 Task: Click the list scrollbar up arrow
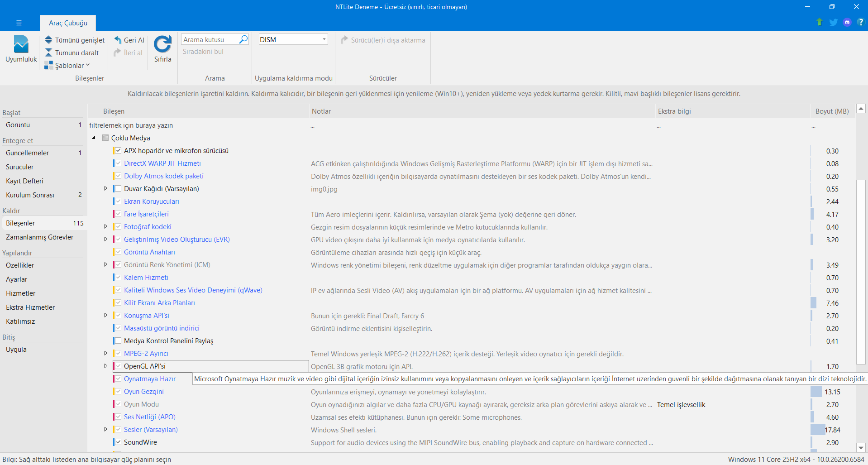point(861,109)
